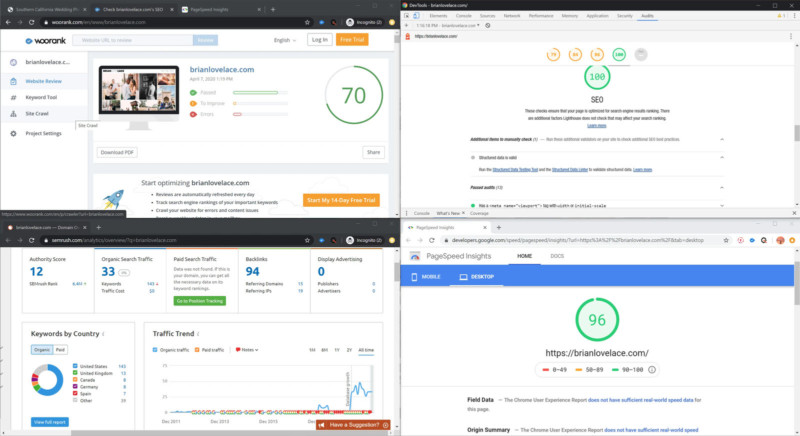This screenshot has height=436, width=800.
Task: Click Free Trial button on WooRank
Action: (352, 40)
